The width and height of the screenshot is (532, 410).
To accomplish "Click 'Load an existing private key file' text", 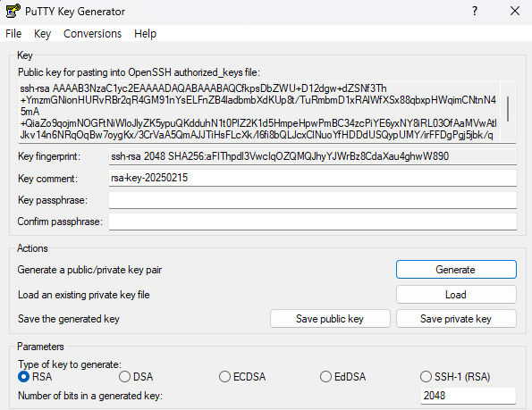I will click(84, 295).
